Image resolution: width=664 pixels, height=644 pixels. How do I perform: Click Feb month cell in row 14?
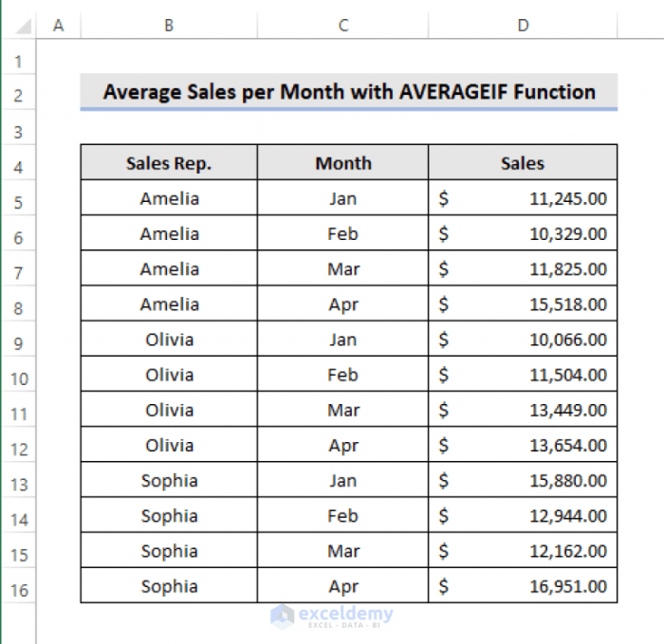coord(343,515)
